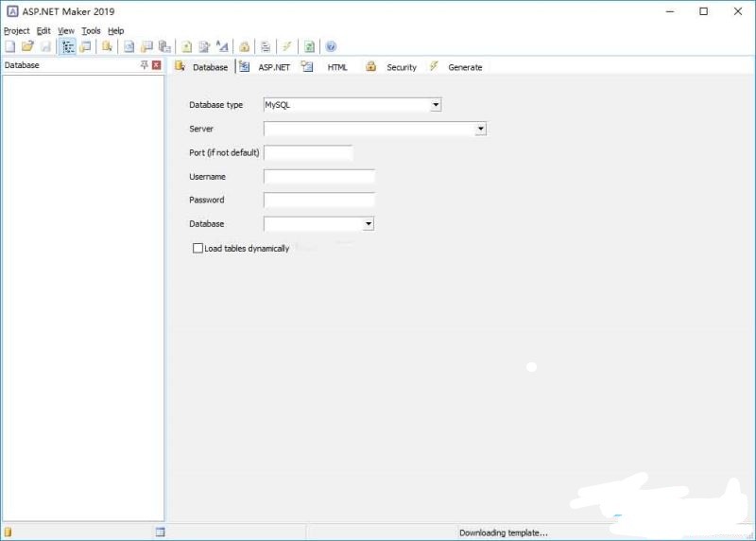
Task: Pin the Database side panel
Action: [145, 64]
